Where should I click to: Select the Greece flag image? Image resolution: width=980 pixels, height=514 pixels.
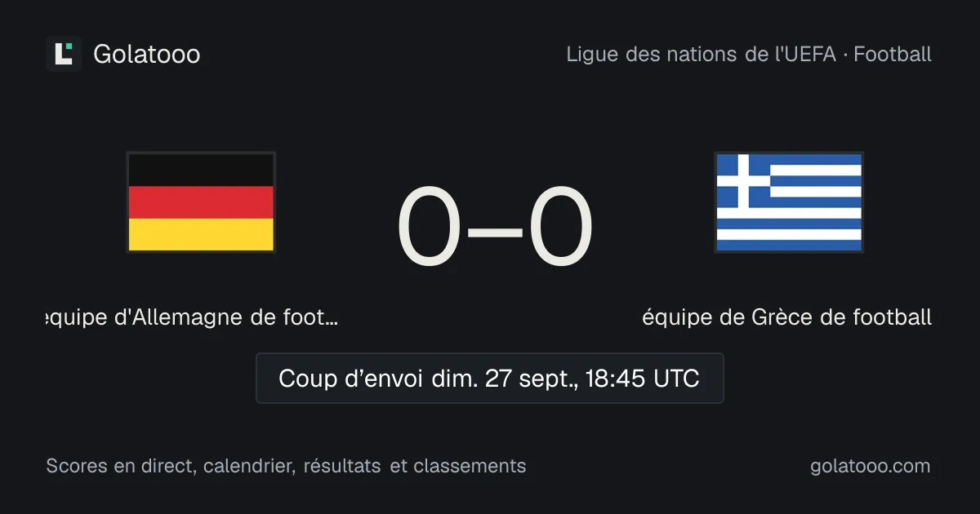[x=789, y=202]
